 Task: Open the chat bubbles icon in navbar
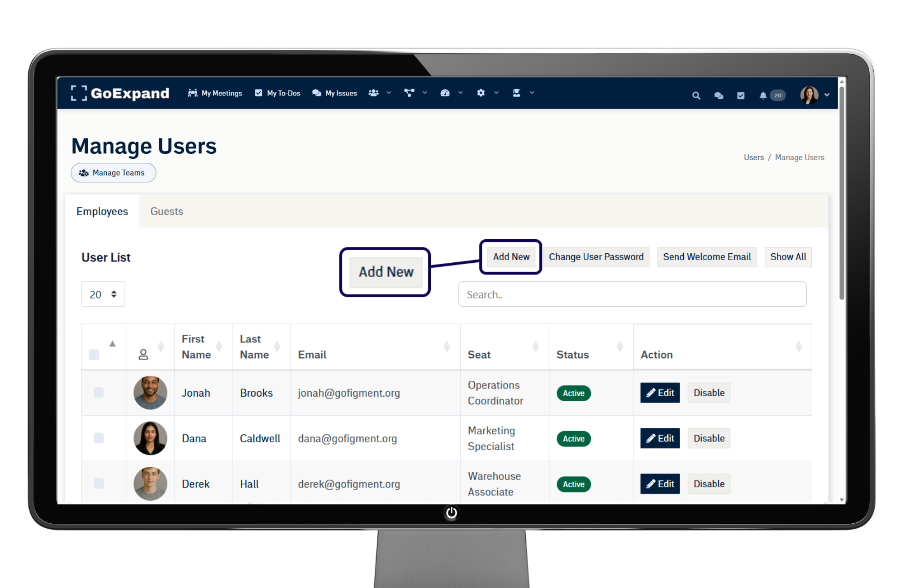[719, 95]
